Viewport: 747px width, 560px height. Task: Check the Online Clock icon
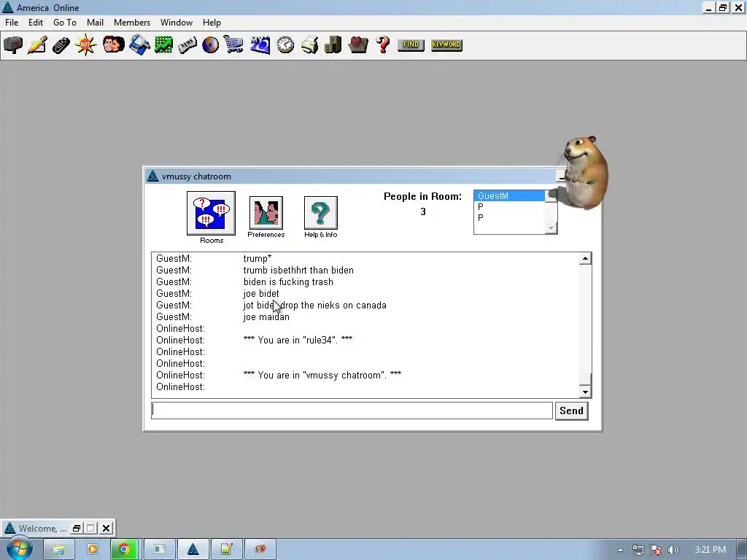[285, 45]
